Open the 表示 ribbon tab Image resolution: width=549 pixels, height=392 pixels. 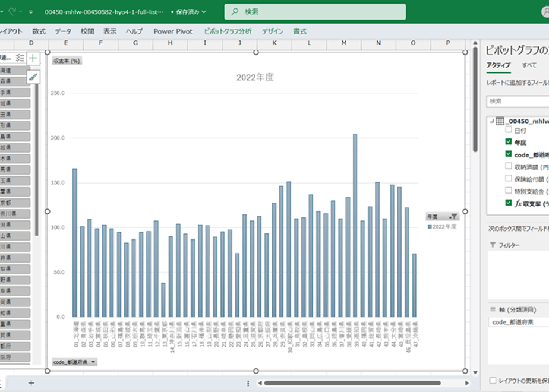point(110,31)
